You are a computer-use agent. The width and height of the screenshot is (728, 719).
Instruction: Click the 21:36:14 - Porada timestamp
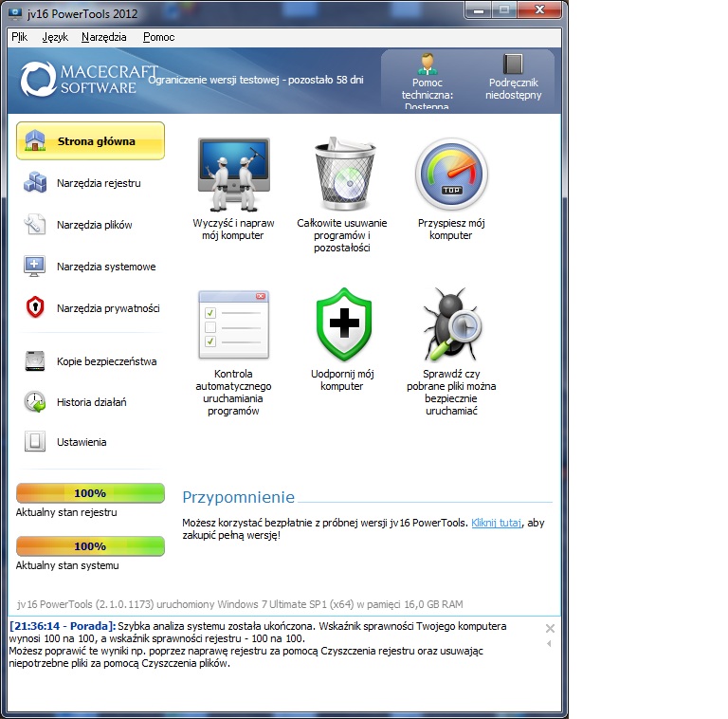pyautogui.click(x=63, y=626)
